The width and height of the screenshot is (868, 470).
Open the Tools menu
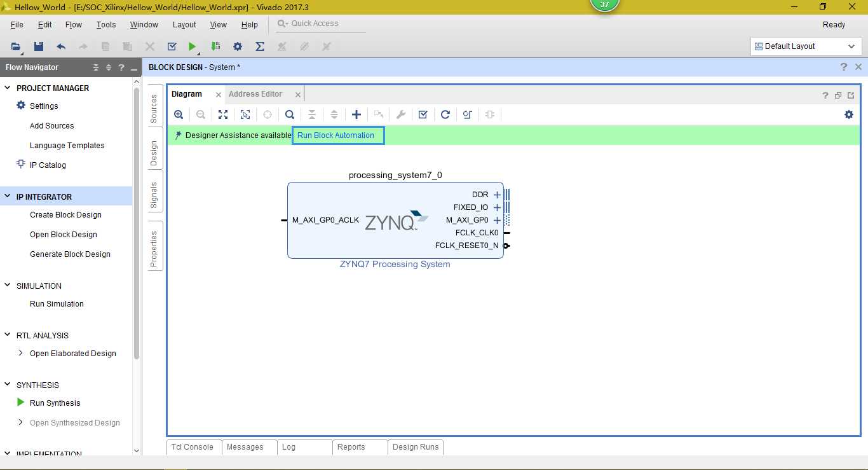tap(106, 24)
